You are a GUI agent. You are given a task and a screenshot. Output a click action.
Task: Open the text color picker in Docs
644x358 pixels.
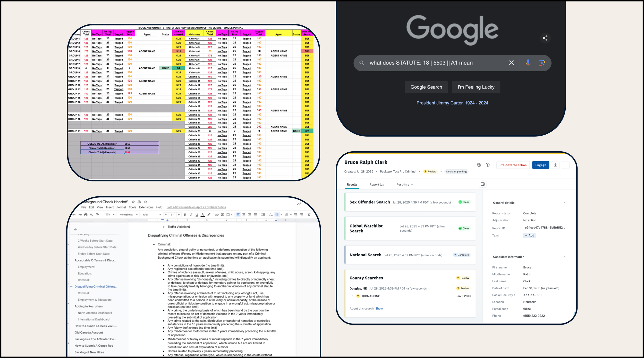203,215
